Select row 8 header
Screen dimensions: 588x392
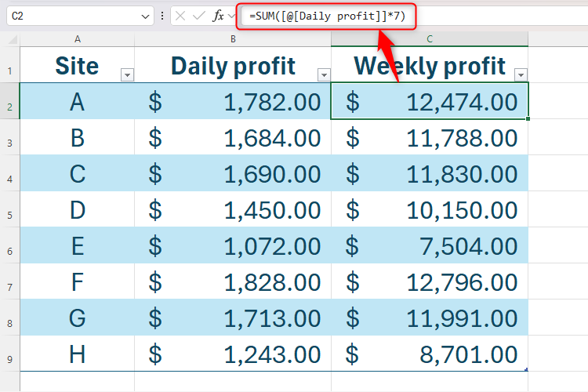[x=9, y=317]
